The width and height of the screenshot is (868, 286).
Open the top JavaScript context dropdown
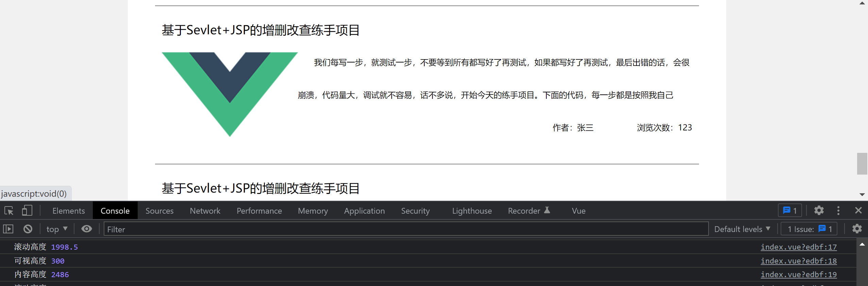pos(57,229)
